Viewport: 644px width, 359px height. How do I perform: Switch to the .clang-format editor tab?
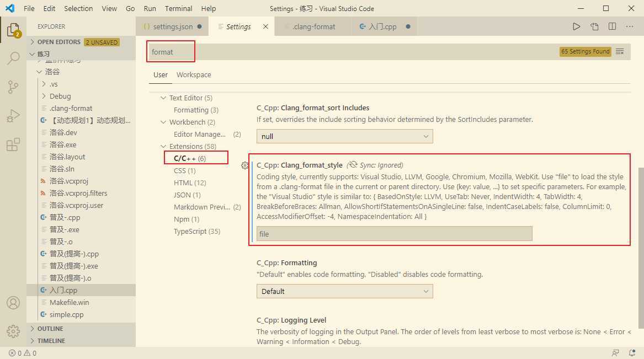tap(313, 26)
